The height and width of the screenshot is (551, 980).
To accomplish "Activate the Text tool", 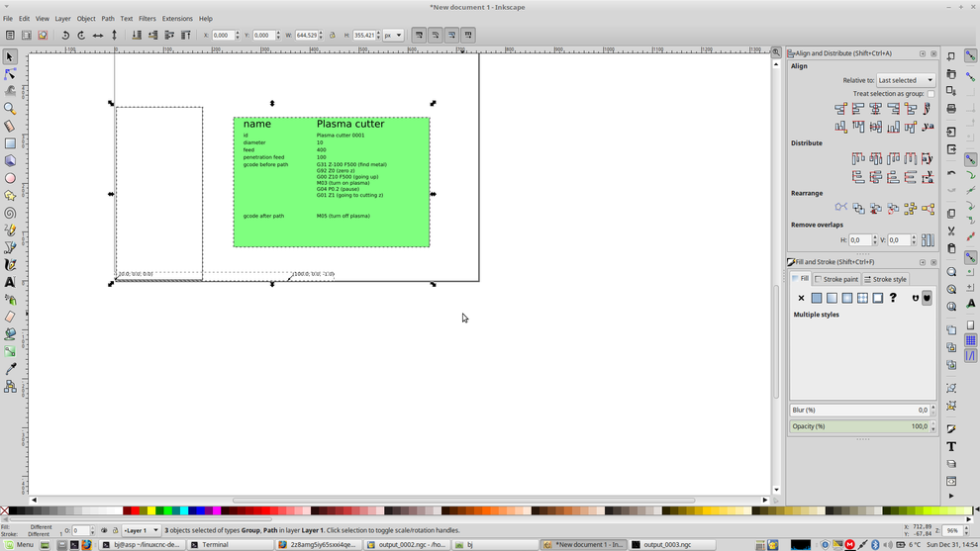I will pyautogui.click(x=10, y=282).
